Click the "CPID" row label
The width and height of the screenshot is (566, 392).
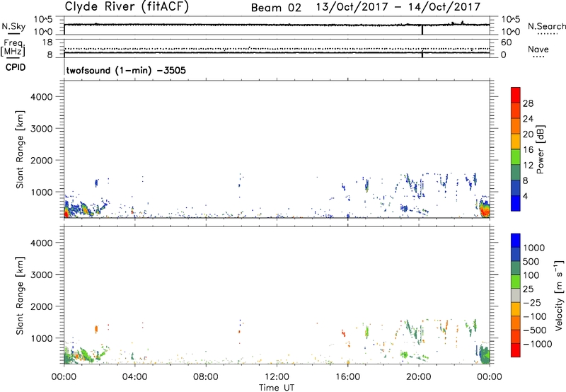click(16, 67)
